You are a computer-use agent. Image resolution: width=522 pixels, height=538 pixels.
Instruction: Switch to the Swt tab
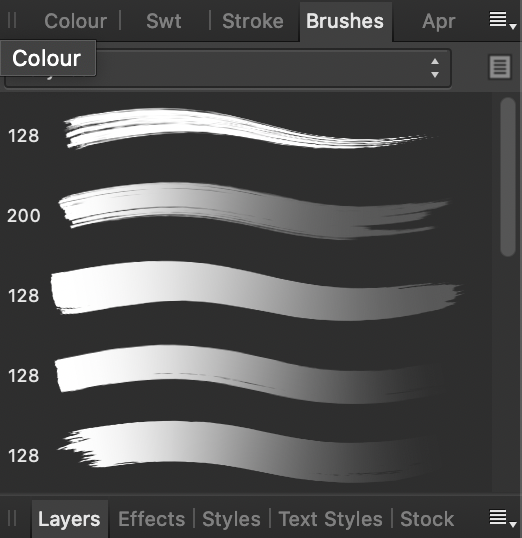pos(164,21)
